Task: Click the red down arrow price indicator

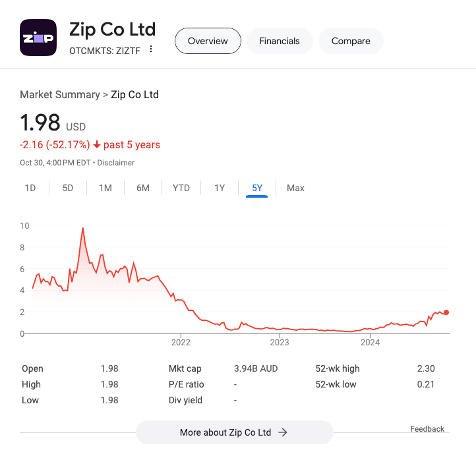Action: (x=97, y=145)
